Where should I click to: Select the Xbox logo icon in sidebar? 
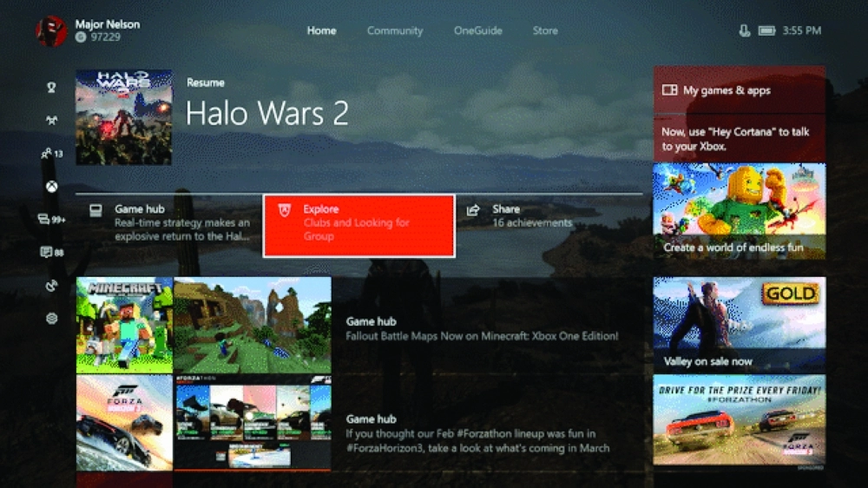point(51,187)
